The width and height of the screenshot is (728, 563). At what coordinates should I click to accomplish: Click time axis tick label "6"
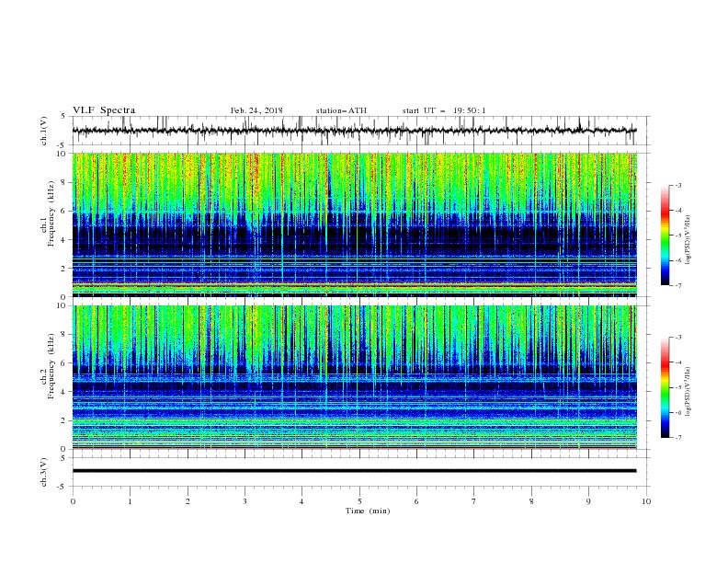pos(416,501)
